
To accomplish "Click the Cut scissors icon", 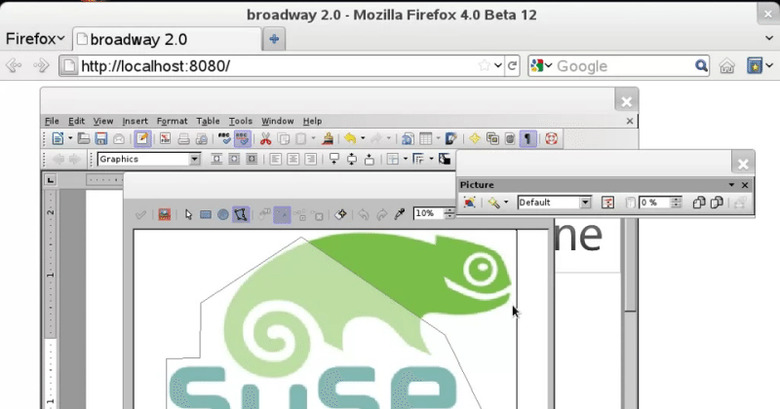I will coord(266,138).
